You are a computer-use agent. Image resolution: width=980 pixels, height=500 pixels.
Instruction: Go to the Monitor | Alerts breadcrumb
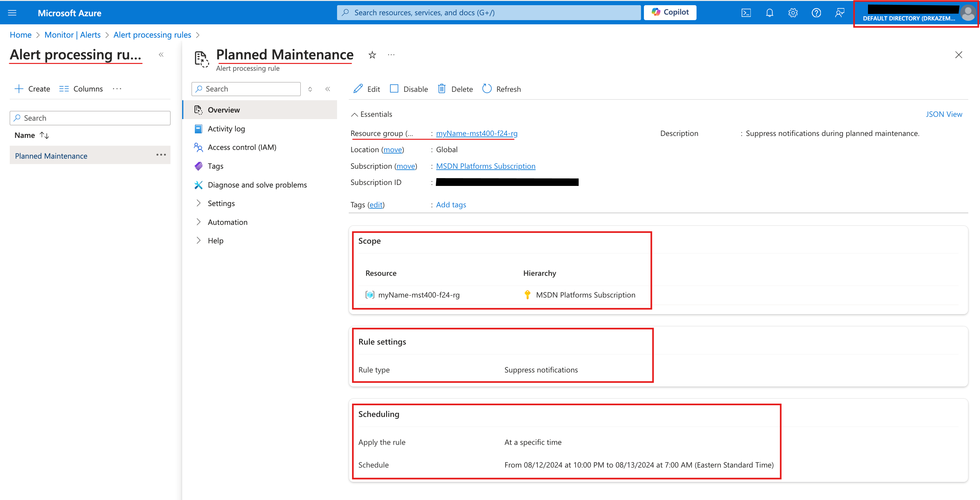pyautogui.click(x=73, y=35)
